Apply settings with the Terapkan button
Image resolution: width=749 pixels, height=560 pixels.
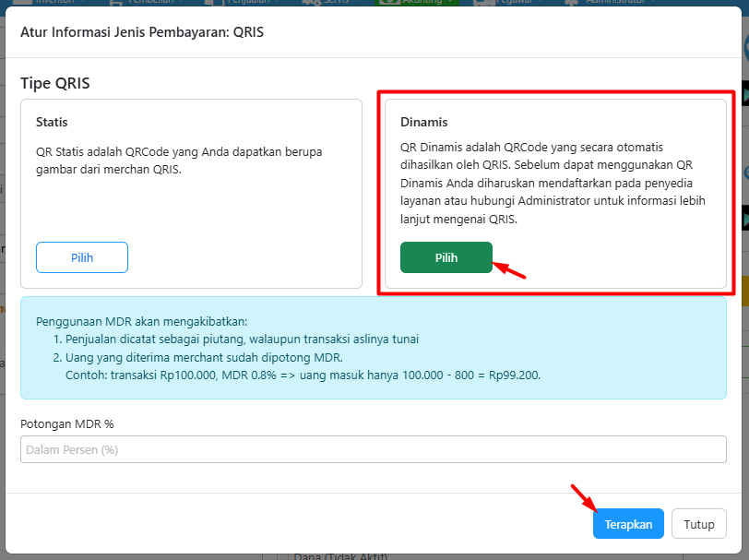[x=628, y=524]
